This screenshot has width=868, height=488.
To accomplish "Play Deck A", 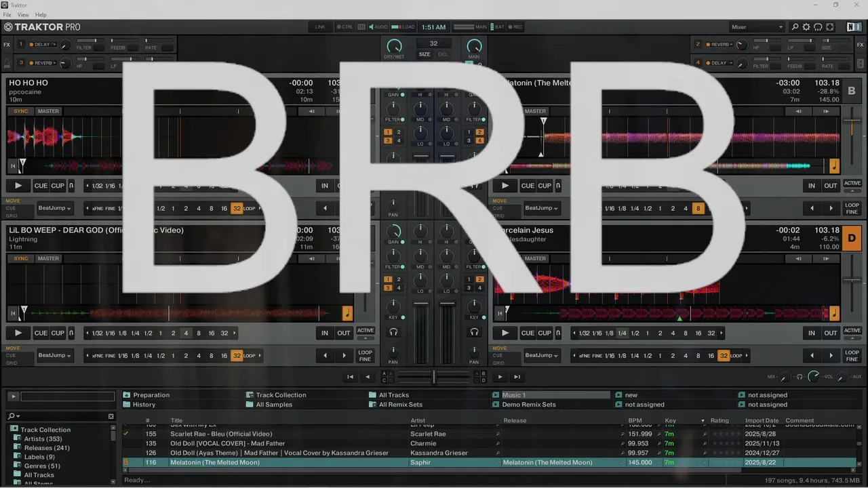I will coord(18,186).
